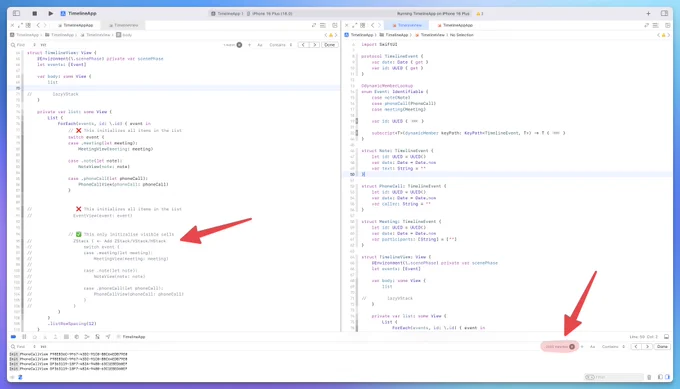This screenshot has width=680, height=389.
Task: Open the left editor related items grid
Action: point(28,26)
